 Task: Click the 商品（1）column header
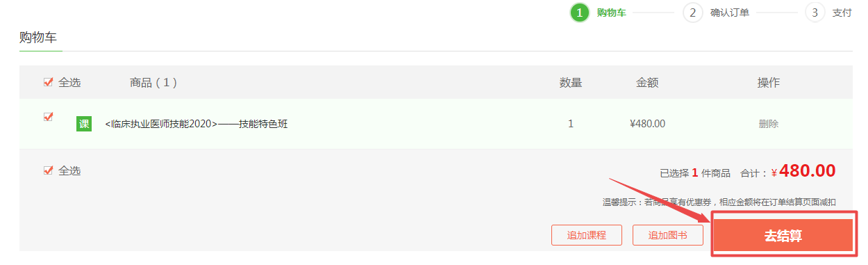point(153,82)
